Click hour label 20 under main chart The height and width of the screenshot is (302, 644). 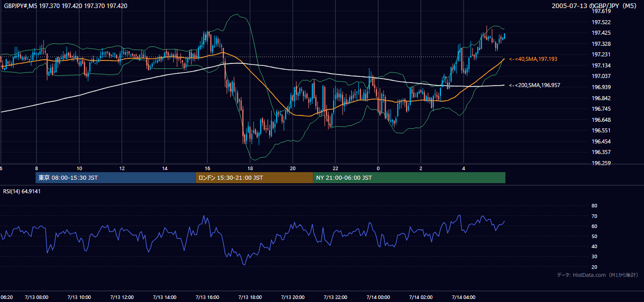[x=293, y=169]
